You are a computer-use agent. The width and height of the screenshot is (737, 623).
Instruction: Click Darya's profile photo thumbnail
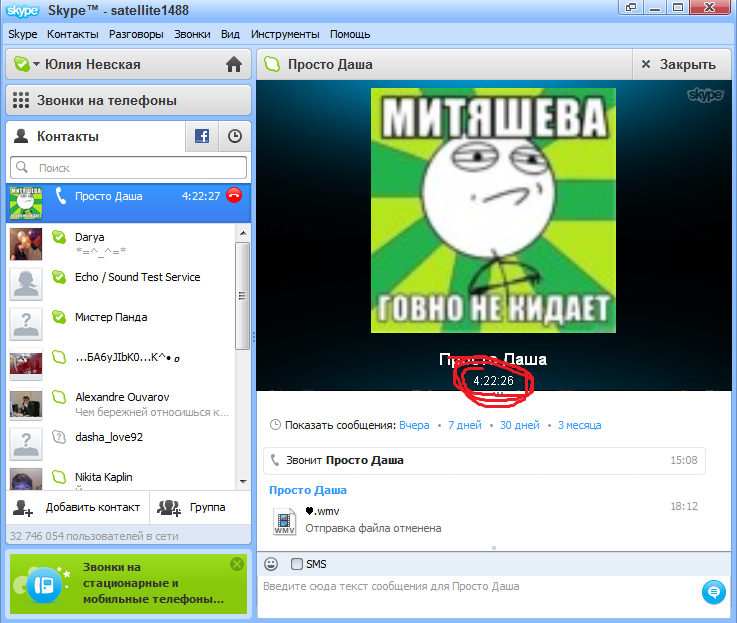(x=26, y=244)
